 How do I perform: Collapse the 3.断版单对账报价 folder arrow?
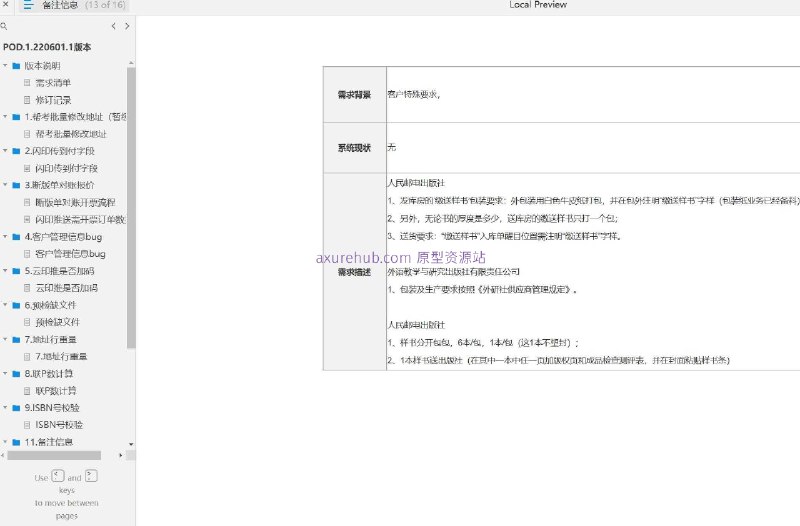coord(5,185)
